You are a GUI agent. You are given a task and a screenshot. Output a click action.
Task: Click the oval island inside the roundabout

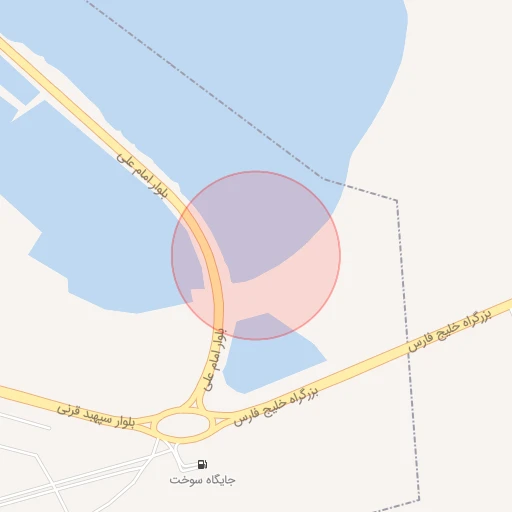click(183, 425)
